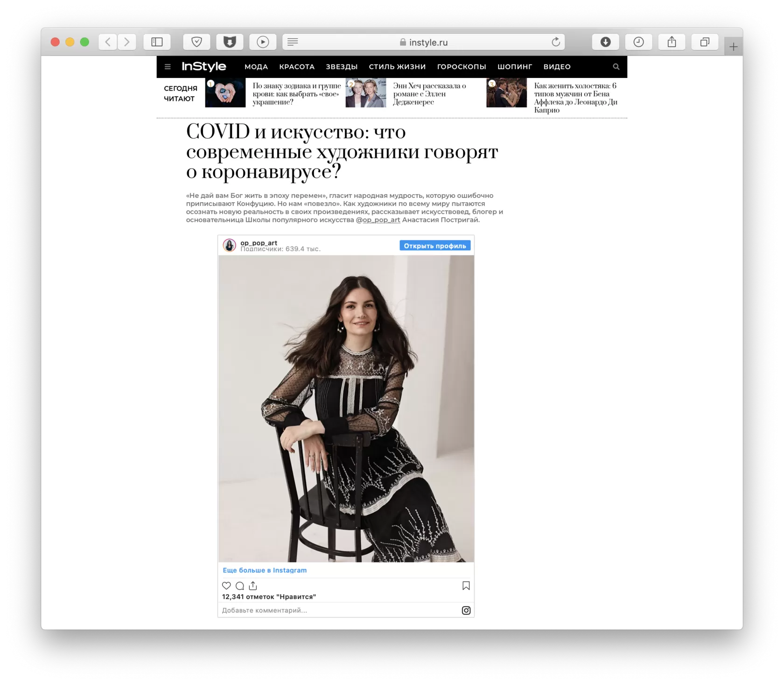Open the @op_pop_art link in article text

pos(378,220)
